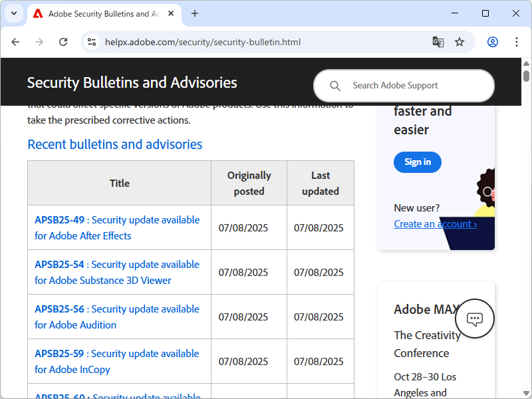Click the search magnifier icon in Adobe Support
Viewport: 532px width, 399px height.
point(335,86)
